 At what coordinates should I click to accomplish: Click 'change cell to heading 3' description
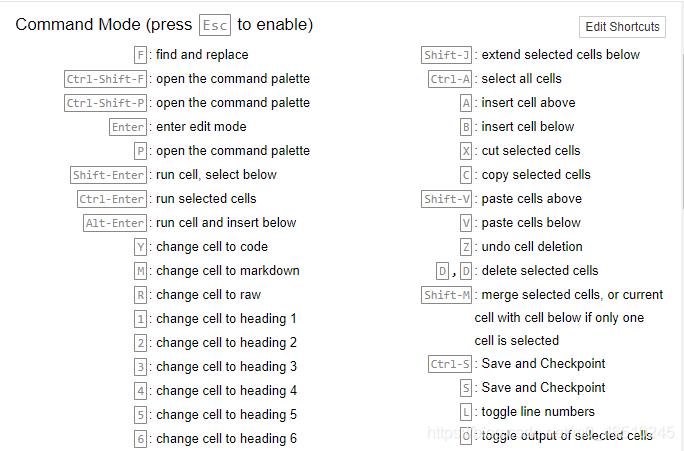(226, 367)
